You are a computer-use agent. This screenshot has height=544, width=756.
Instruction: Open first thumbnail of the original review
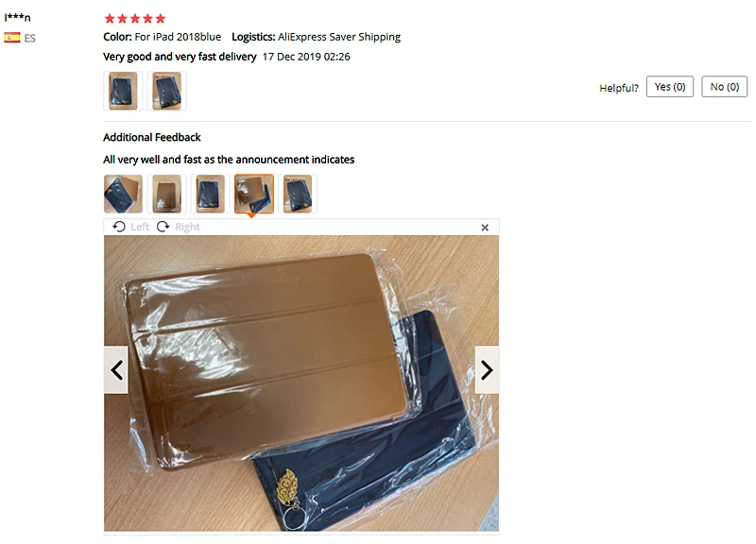pyautogui.click(x=123, y=91)
